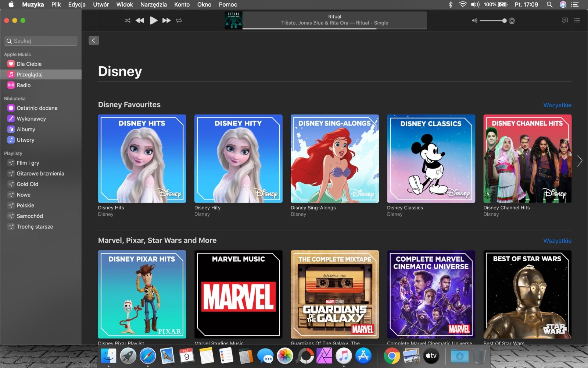This screenshot has height=368, width=588.
Task: Start playing Ritual
Action: pos(154,21)
